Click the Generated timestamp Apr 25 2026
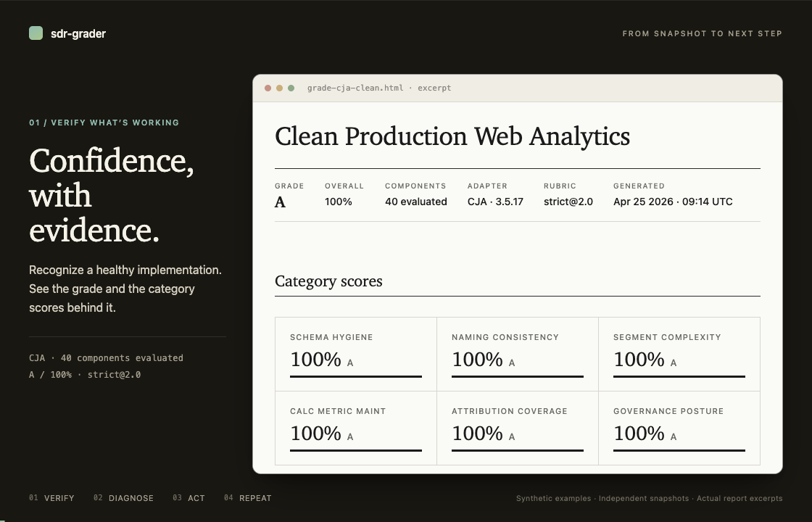This screenshot has height=522, width=812. coord(673,202)
